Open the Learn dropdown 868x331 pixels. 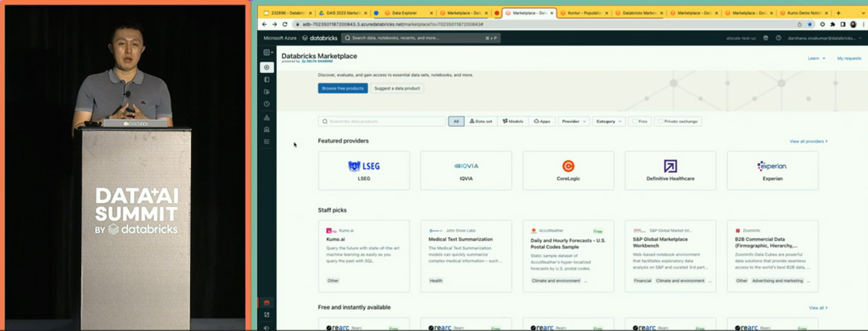click(x=816, y=58)
